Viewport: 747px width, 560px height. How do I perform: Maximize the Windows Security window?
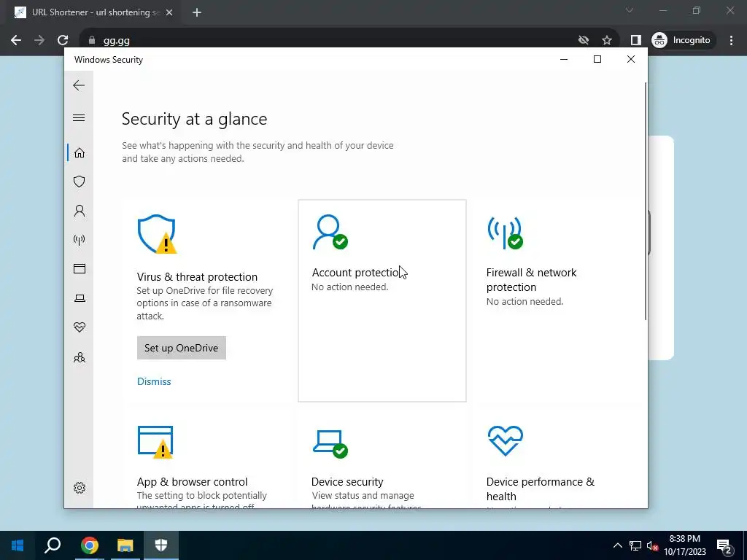tap(597, 59)
